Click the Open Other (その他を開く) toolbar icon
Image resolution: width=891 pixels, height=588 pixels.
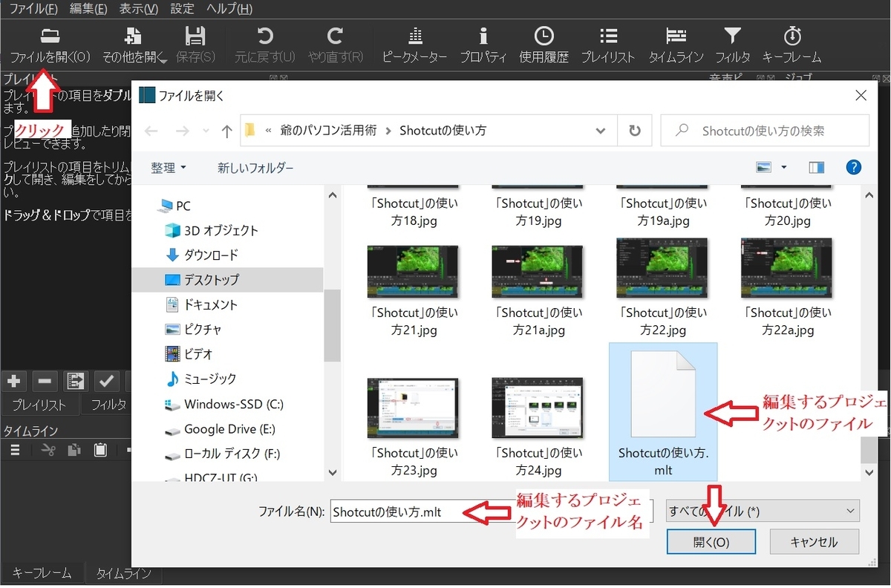[133, 36]
